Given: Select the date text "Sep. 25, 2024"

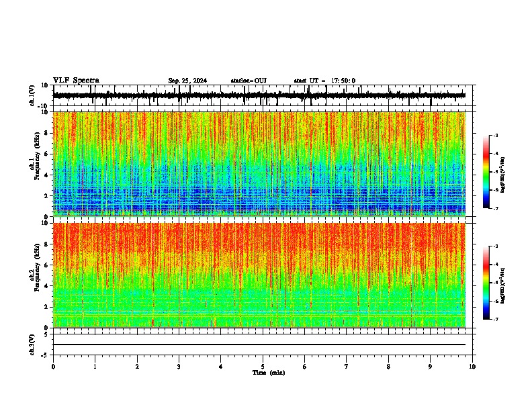Looking at the screenshot, I should click(187, 81).
